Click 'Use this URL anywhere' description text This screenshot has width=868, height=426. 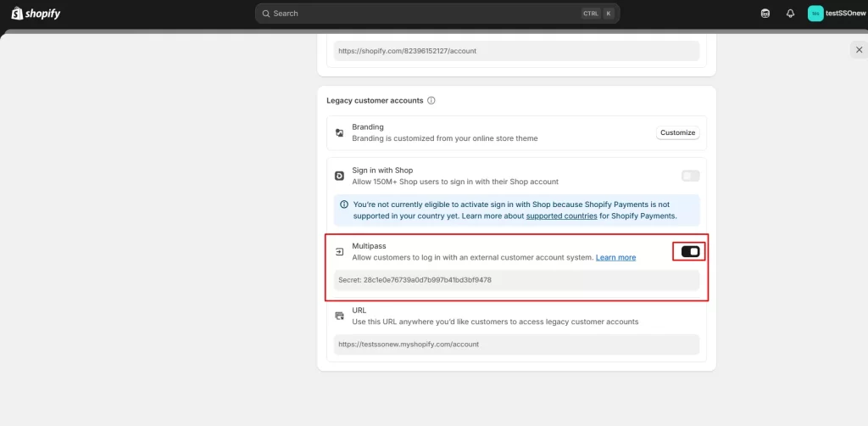495,322
